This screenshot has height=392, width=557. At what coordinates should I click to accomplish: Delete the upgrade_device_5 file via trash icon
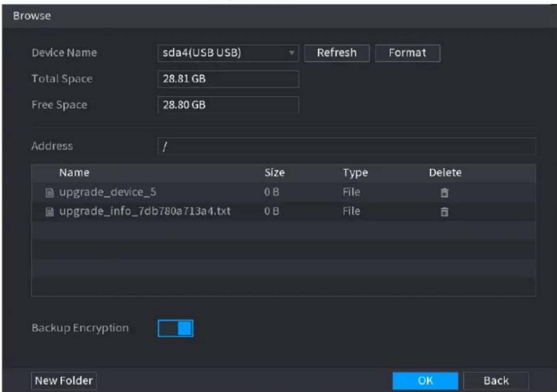point(444,193)
